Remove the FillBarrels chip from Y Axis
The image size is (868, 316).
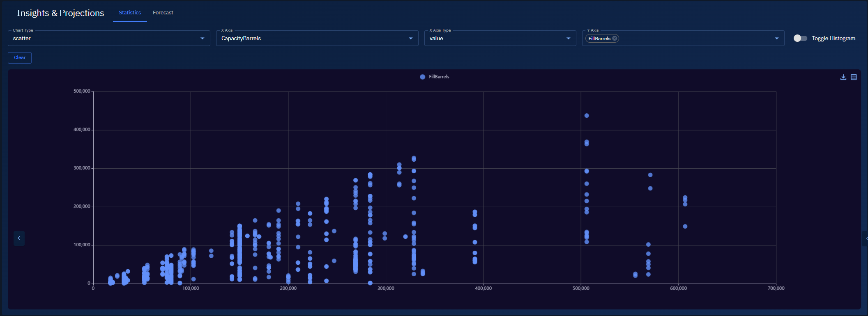click(615, 39)
